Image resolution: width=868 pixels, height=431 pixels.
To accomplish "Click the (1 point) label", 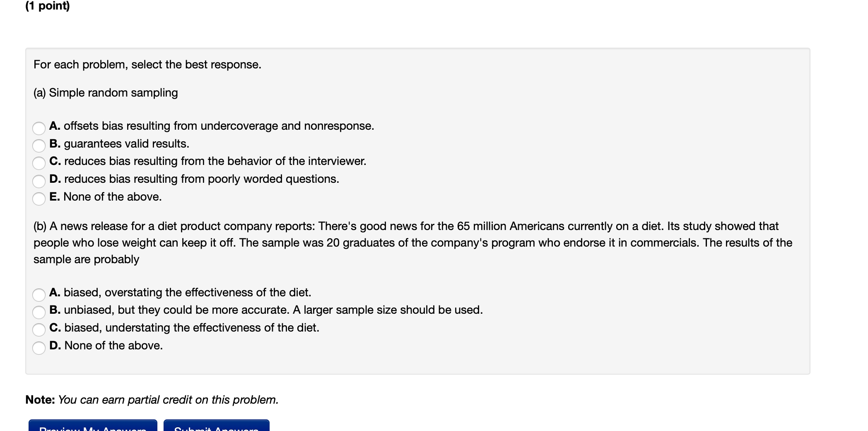I will coord(47,7).
